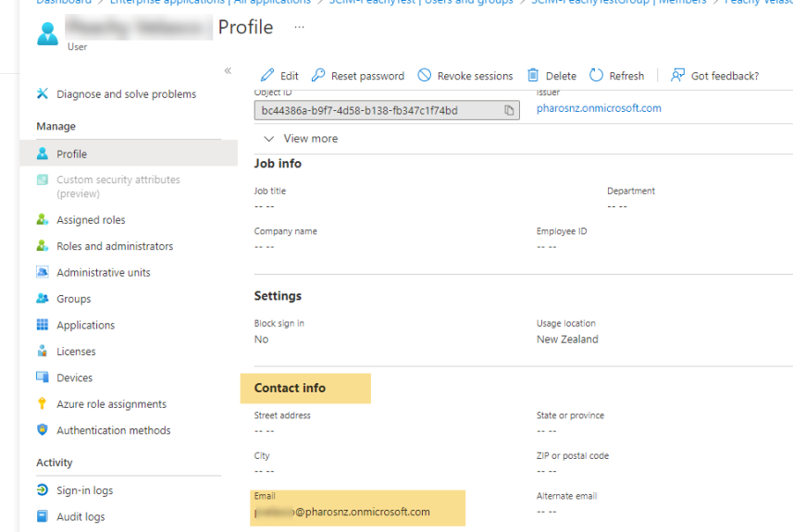
Task: Click the Refresh icon in toolbar
Action: pyautogui.click(x=596, y=76)
